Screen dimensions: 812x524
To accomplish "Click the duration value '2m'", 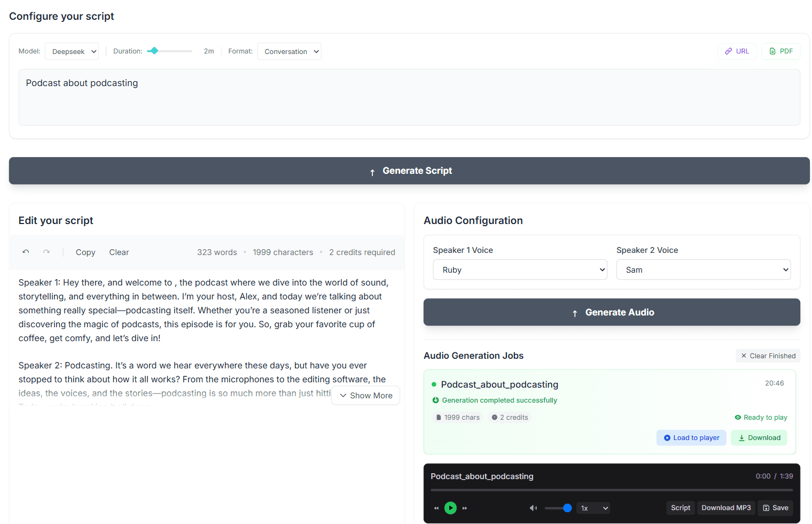I will point(209,51).
